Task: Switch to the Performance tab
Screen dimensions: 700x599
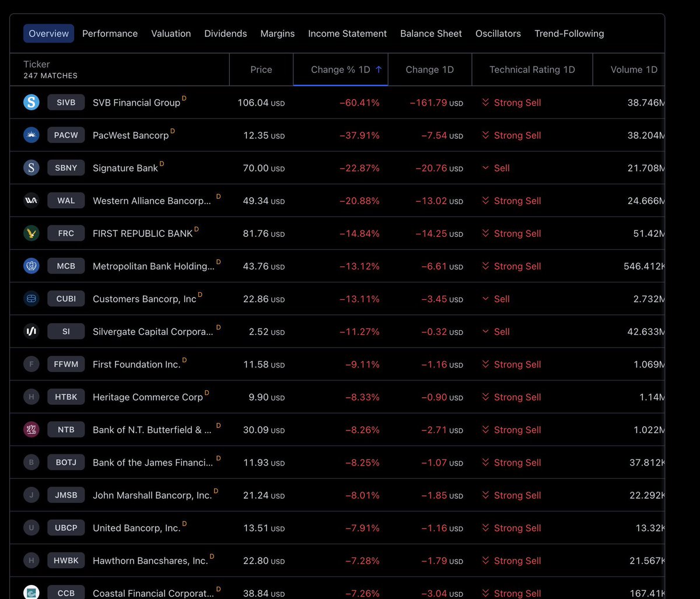Action: [x=110, y=33]
